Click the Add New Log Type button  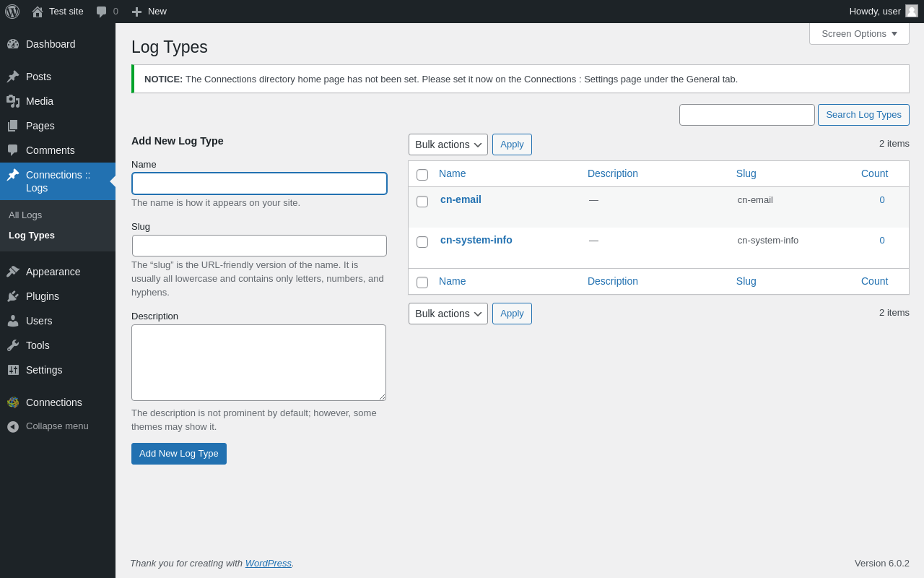point(179,454)
